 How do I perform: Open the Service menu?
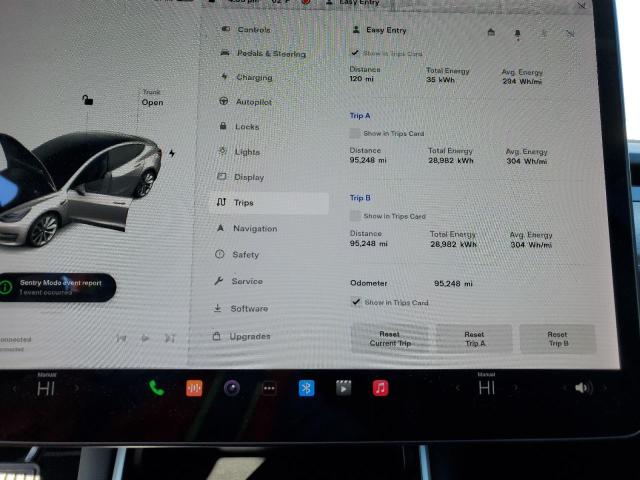click(x=239, y=281)
